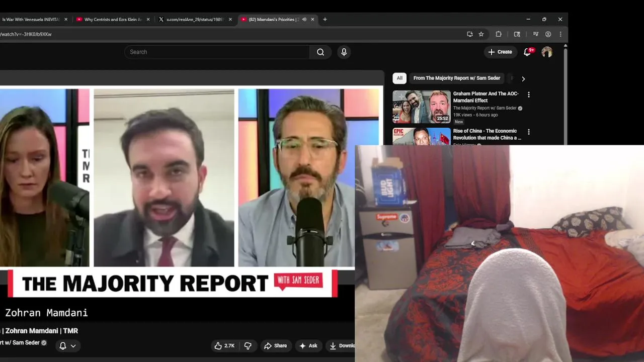The width and height of the screenshot is (644, 362).
Task: Click the Google Lens search icon in toolbar
Action: (x=517, y=34)
